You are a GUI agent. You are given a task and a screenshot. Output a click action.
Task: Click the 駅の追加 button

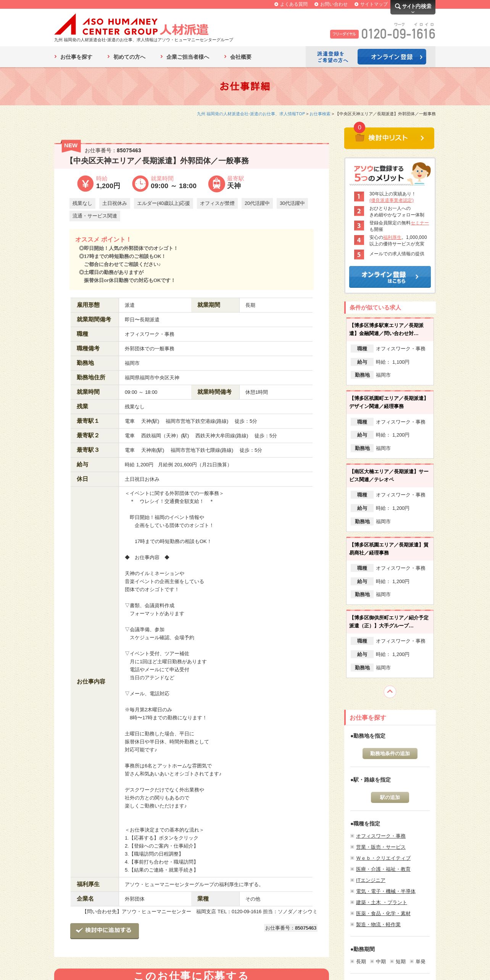pos(390,797)
